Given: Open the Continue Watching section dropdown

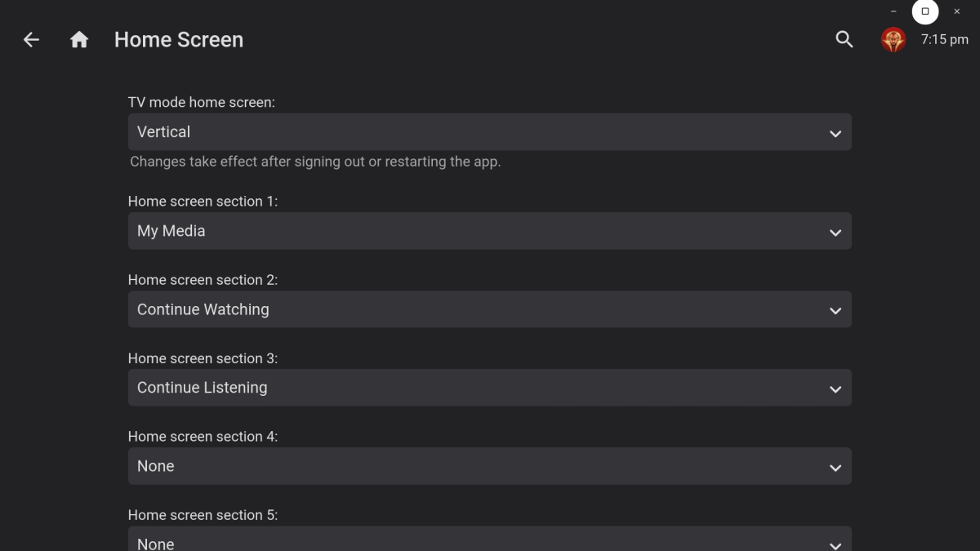Looking at the screenshot, I should coord(490,309).
